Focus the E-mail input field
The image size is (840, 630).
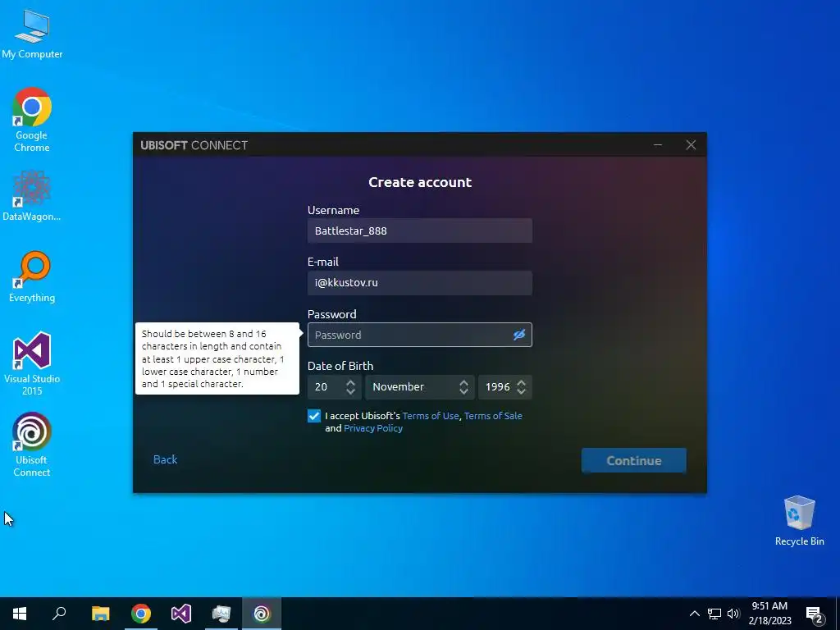click(x=419, y=283)
